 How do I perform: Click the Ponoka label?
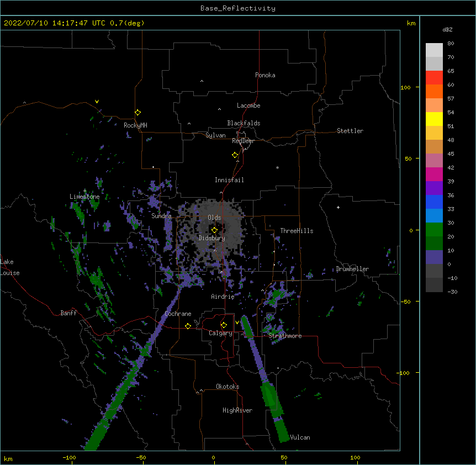coord(265,75)
